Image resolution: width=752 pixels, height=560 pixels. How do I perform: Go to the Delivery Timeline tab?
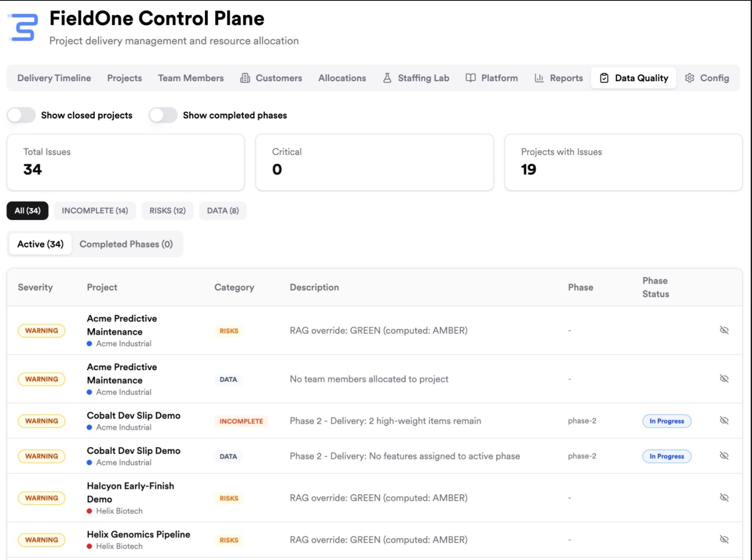click(54, 78)
